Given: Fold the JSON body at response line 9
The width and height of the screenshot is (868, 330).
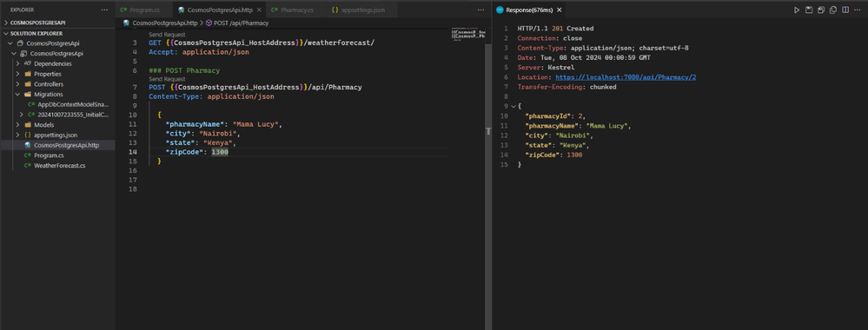Looking at the screenshot, I should (x=514, y=106).
